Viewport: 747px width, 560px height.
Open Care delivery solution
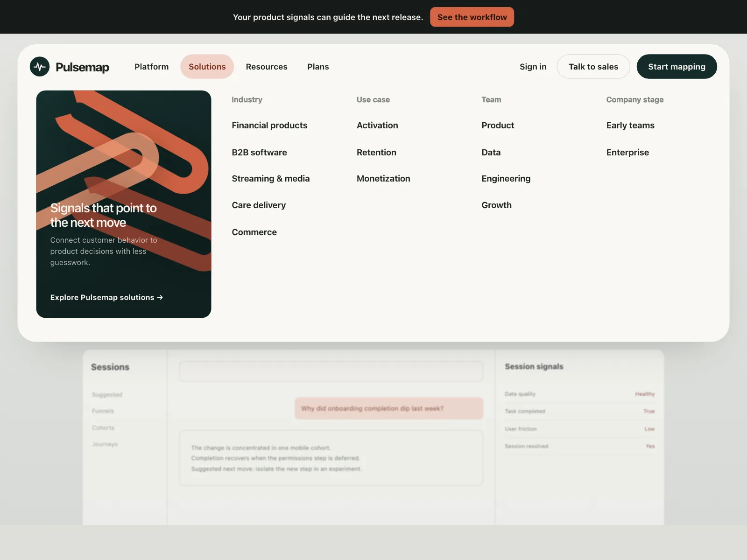(259, 205)
